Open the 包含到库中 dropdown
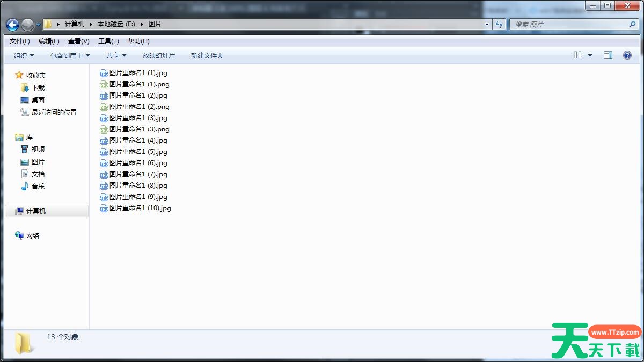 [70, 55]
